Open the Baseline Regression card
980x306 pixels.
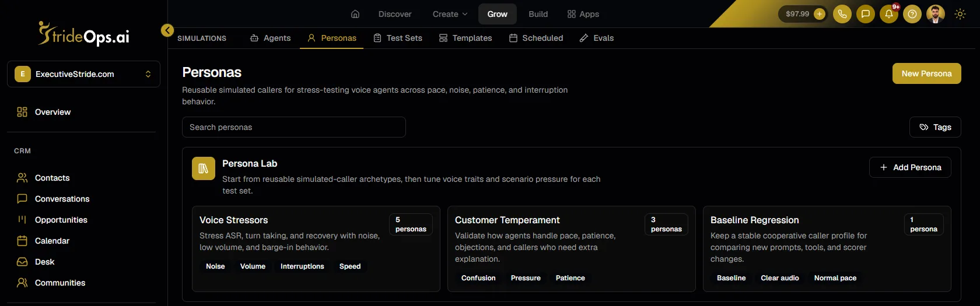point(827,249)
